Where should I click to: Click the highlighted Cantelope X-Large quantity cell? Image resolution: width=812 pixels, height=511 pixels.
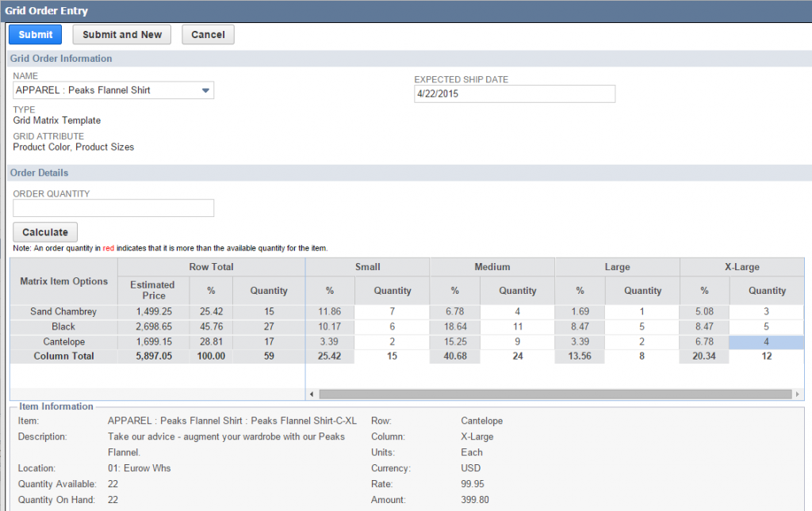(766, 341)
